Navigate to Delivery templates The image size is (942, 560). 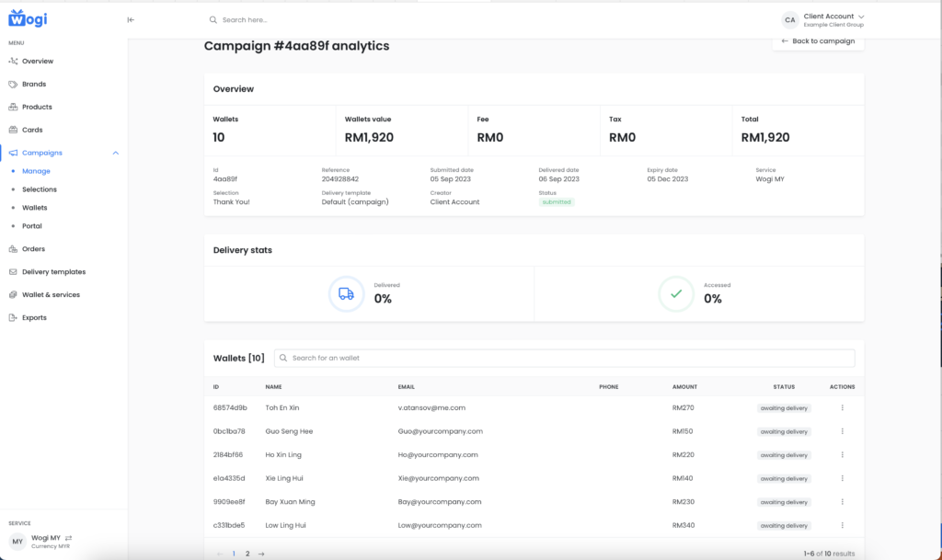53,271
